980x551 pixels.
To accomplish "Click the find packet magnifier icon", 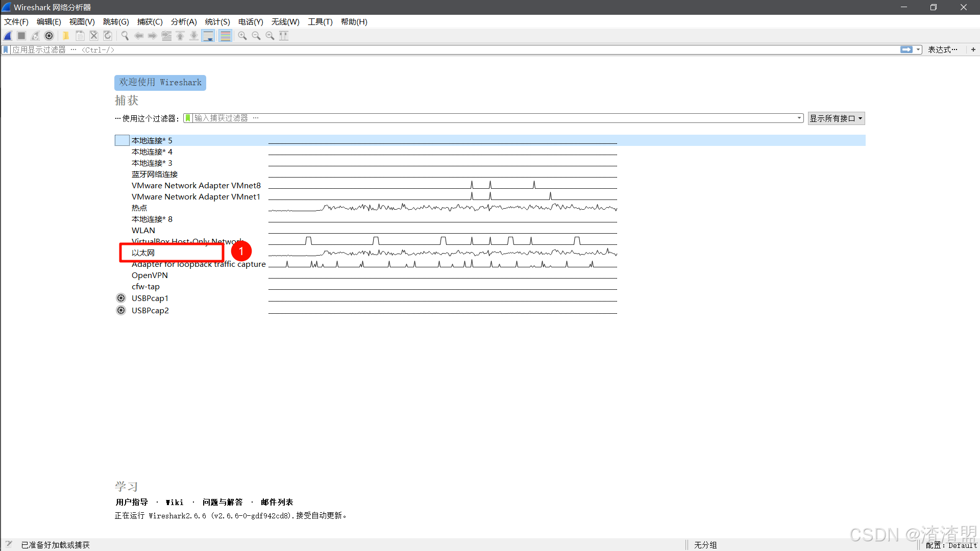I will point(125,36).
